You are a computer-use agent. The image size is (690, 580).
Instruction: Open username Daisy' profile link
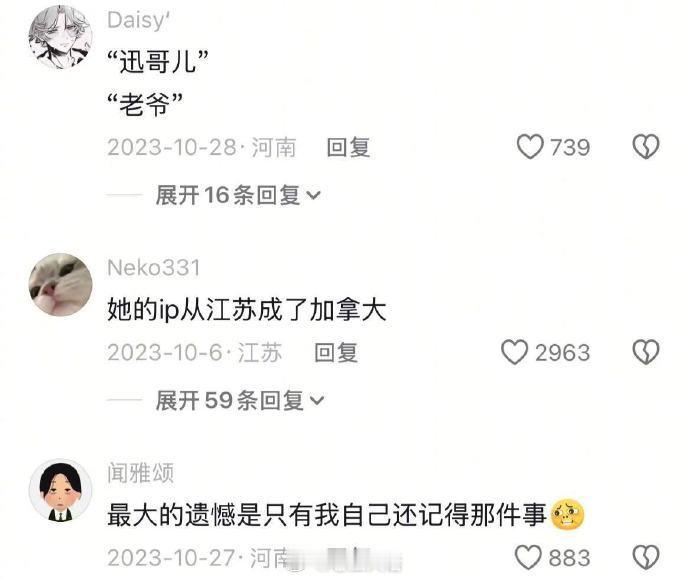click(139, 20)
